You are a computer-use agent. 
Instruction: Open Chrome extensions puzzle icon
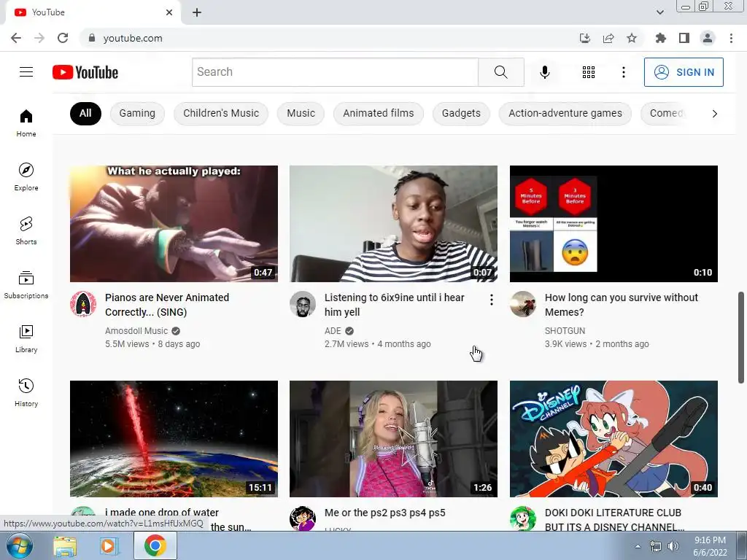pos(660,38)
